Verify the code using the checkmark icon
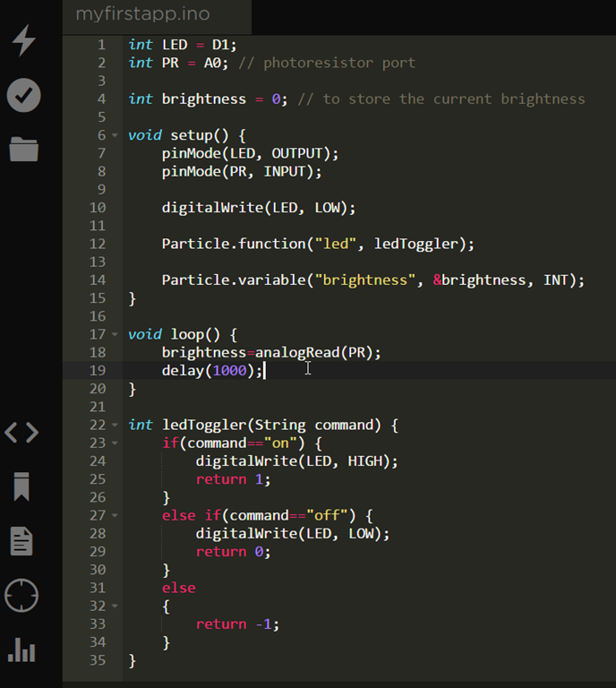Image resolution: width=616 pixels, height=688 pixels. (x=23, y=95)
